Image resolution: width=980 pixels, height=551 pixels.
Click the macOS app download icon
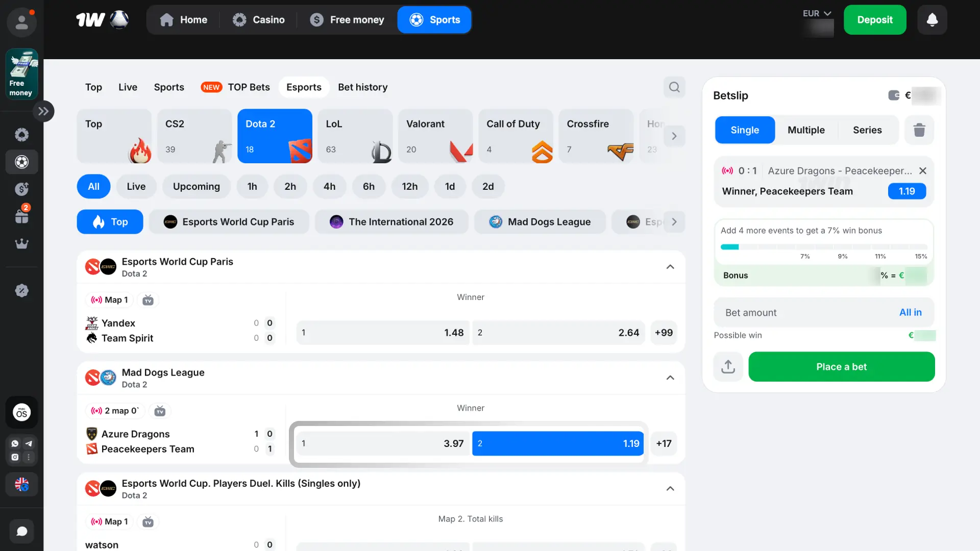[x=21, y=412]
